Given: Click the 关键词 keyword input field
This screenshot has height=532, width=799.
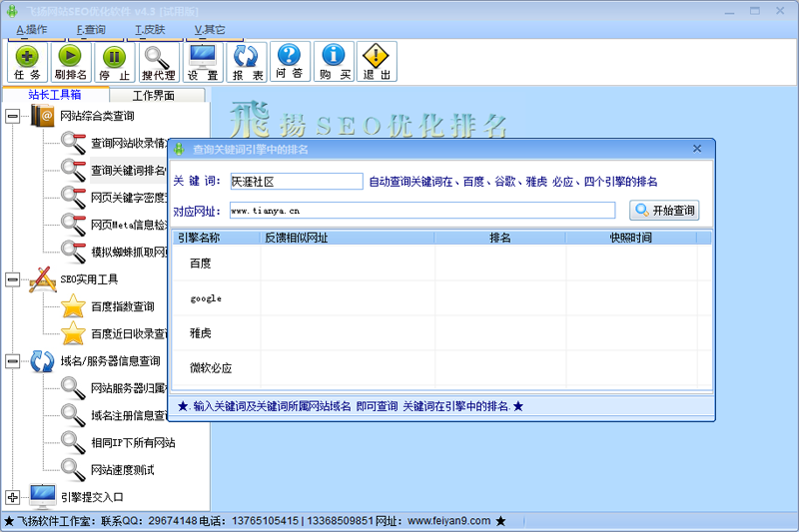Looking at the screenshot, I should tap(297, 182).
